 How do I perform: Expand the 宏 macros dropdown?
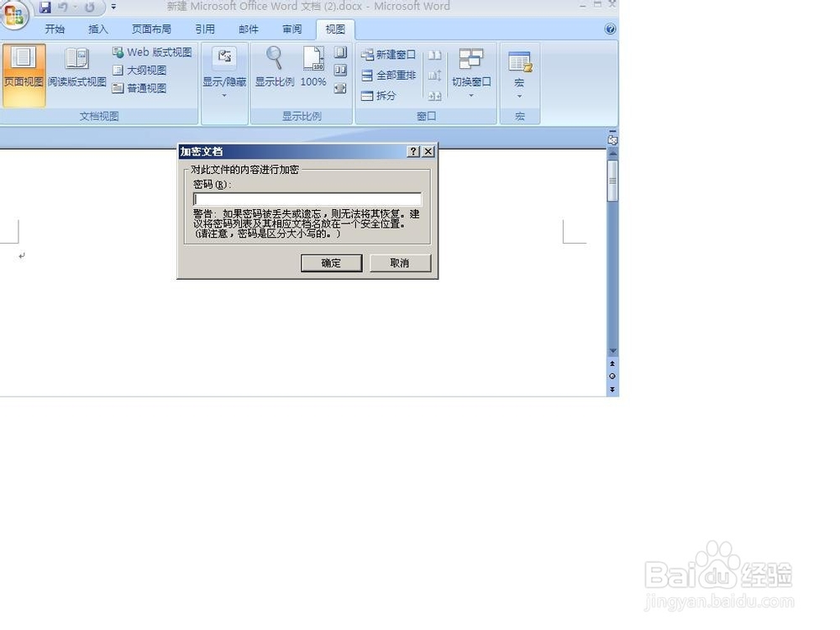coord(519,75)
